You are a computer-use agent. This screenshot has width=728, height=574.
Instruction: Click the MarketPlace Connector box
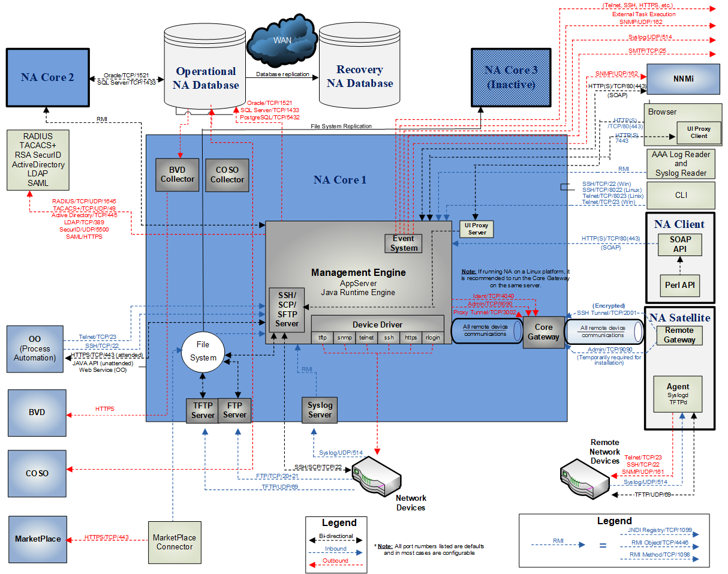(x=175, y=542)
